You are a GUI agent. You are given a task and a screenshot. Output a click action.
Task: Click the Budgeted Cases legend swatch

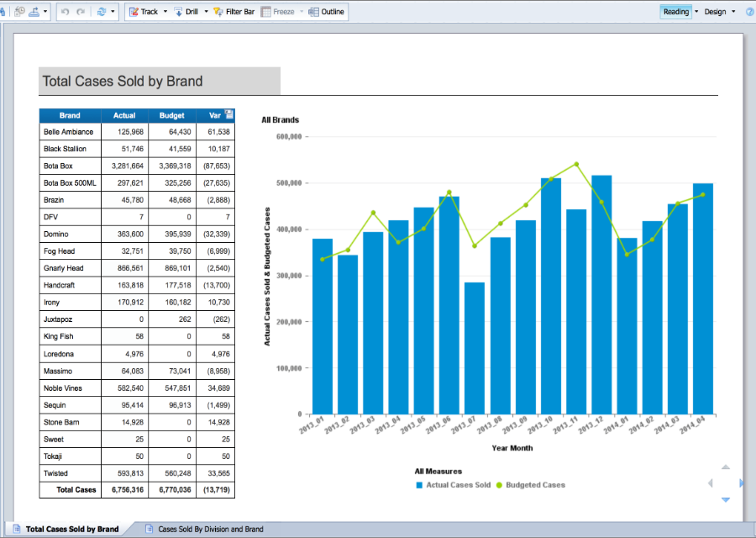click(499, 485)
